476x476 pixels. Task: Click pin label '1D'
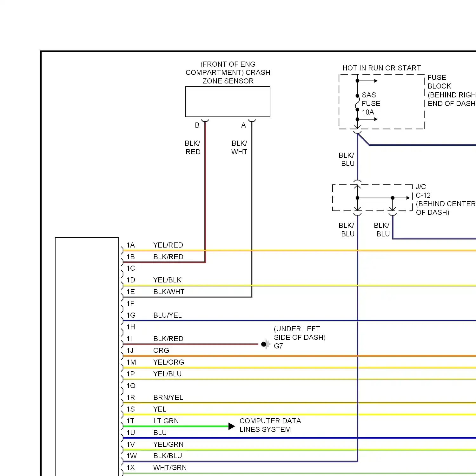pos(131,280)
